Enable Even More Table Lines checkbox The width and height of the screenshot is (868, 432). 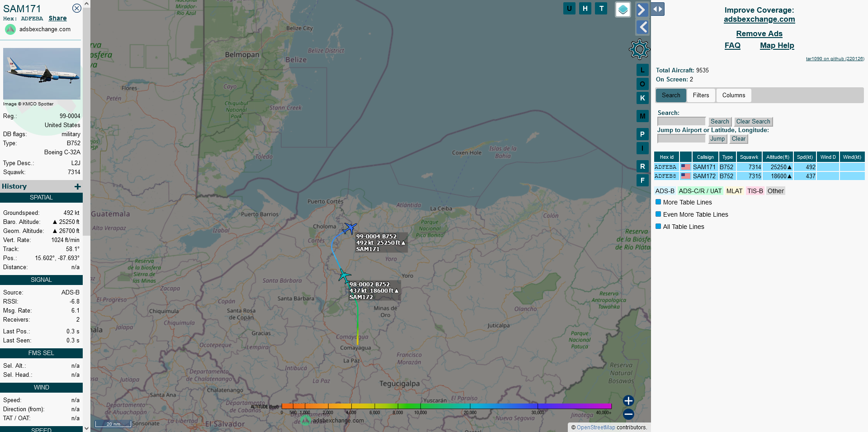pos(659,214)
